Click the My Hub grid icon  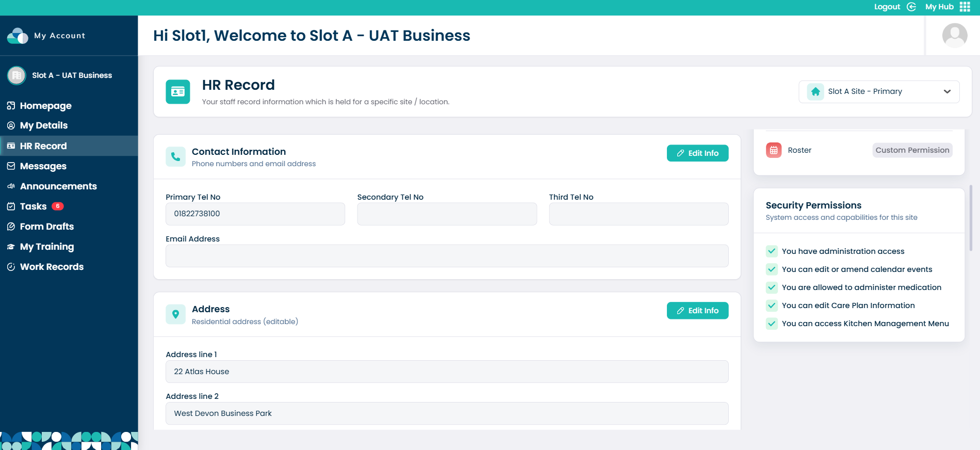click(x=965, y=7)
